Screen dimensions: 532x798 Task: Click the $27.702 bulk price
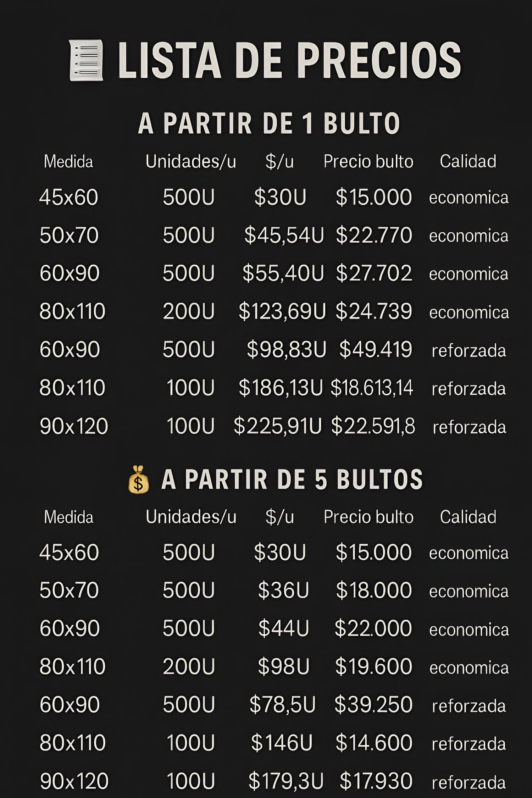(374, 273)
